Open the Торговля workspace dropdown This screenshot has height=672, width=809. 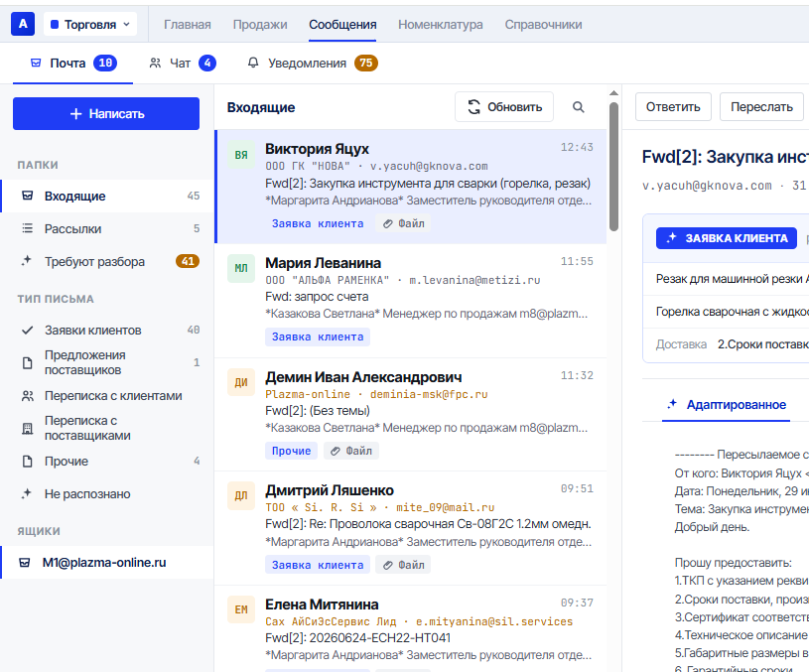(90, 24)
